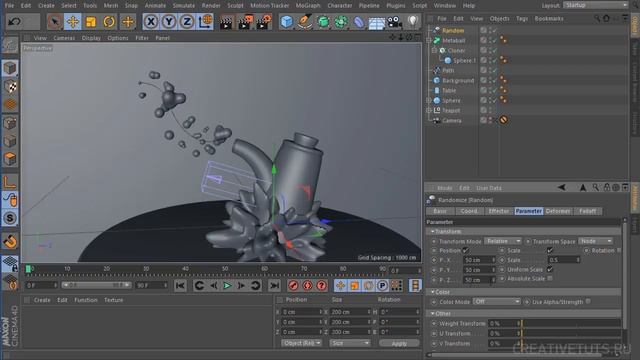This screenshot has height=360, width=640.
Task: Select the Teapot object in tree
Action: pos(451,110)
